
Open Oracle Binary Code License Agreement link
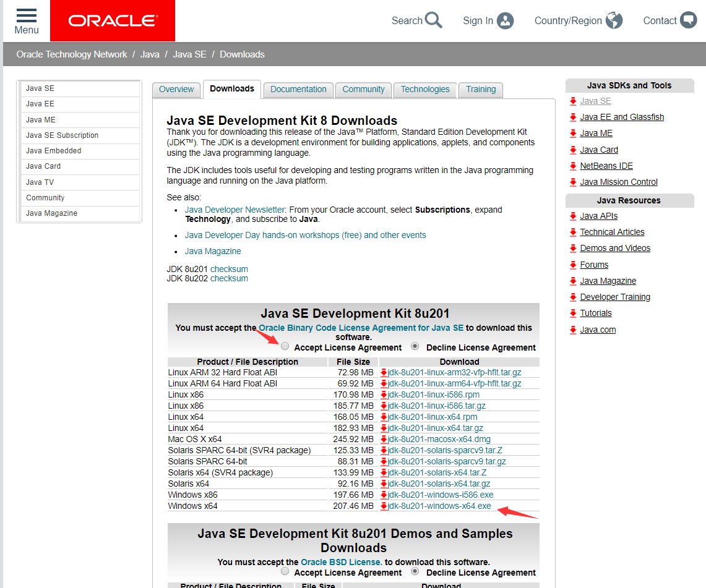[361, 328]
